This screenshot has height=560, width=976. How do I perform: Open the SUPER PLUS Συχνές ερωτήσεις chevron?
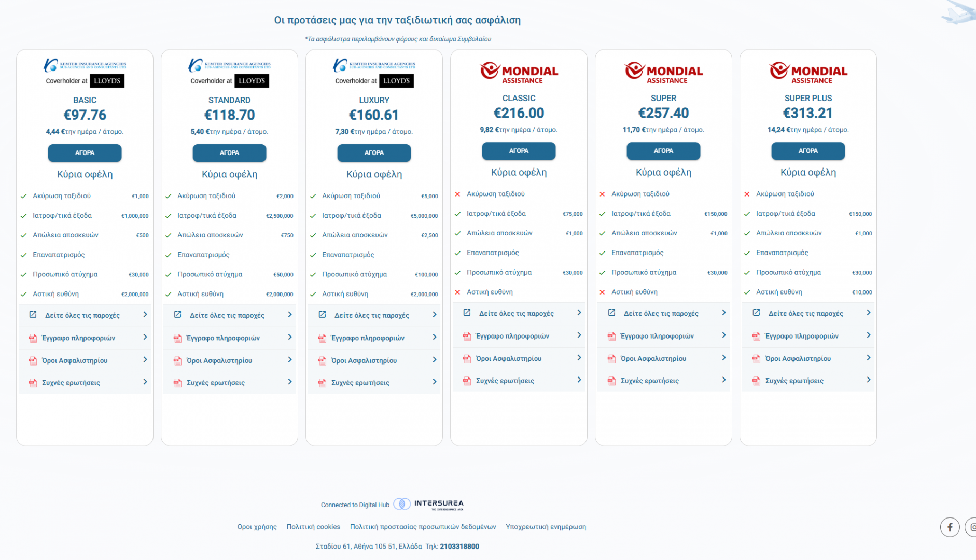point(869,380)
